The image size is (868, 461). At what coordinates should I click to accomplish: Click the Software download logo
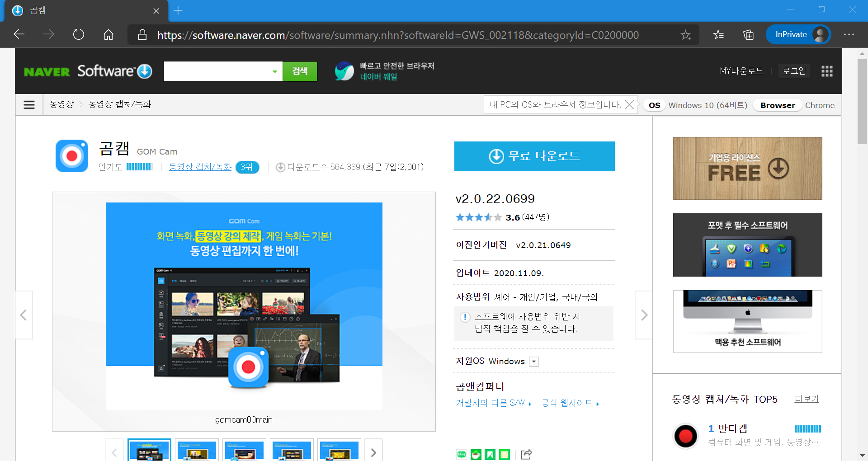point(115,71)
